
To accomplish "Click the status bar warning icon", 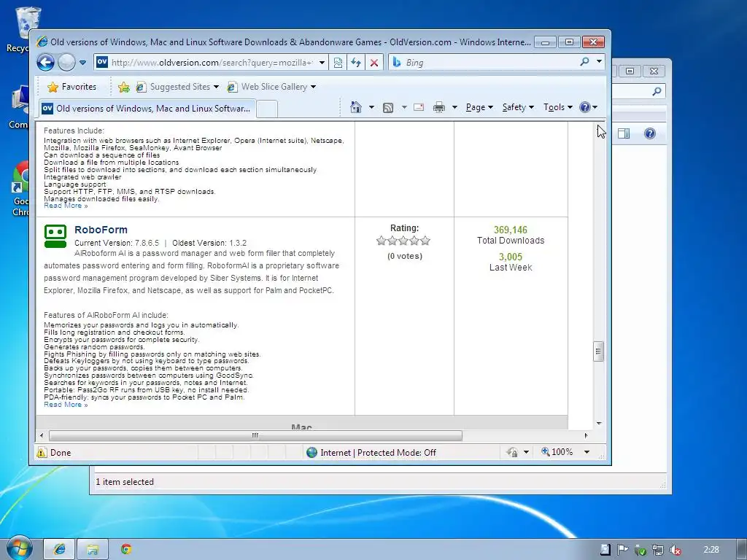I will [42, 452].
